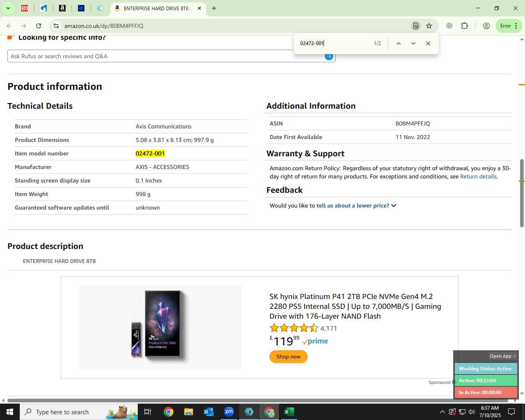
Task: Switch to the black Amazon 'a' pinned tab
Action: [x=62, y=8]
